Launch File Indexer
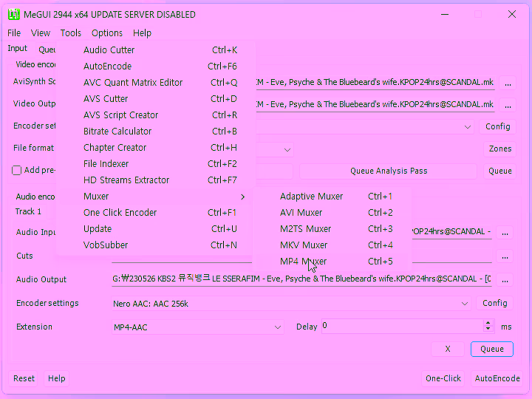 [x=154, y=164]
